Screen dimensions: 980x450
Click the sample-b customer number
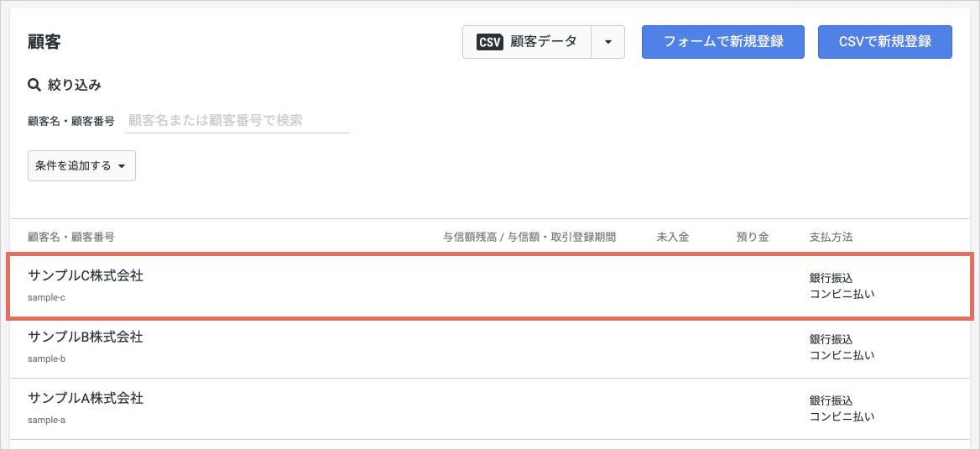(47, 358)
